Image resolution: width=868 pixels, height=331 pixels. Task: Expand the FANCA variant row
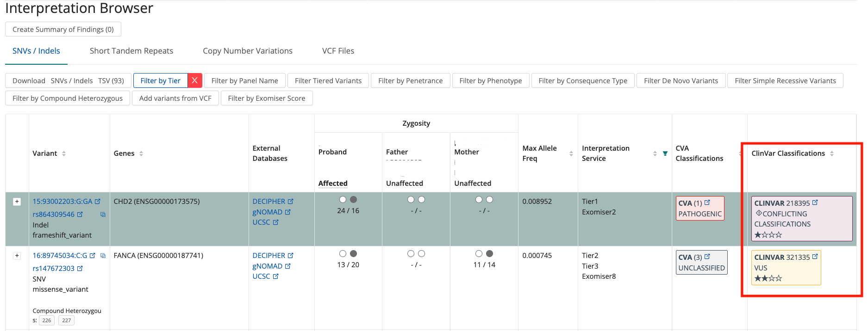17,256
